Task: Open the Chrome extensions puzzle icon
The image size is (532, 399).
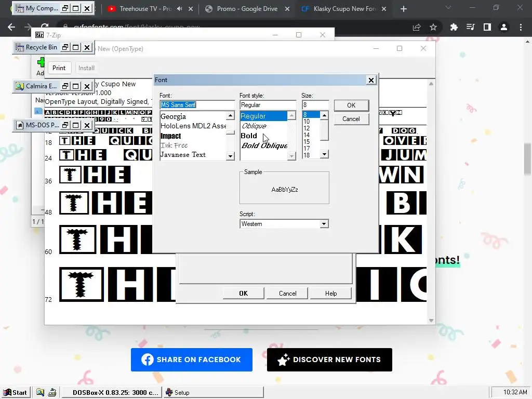Action: tap(454, 27)
